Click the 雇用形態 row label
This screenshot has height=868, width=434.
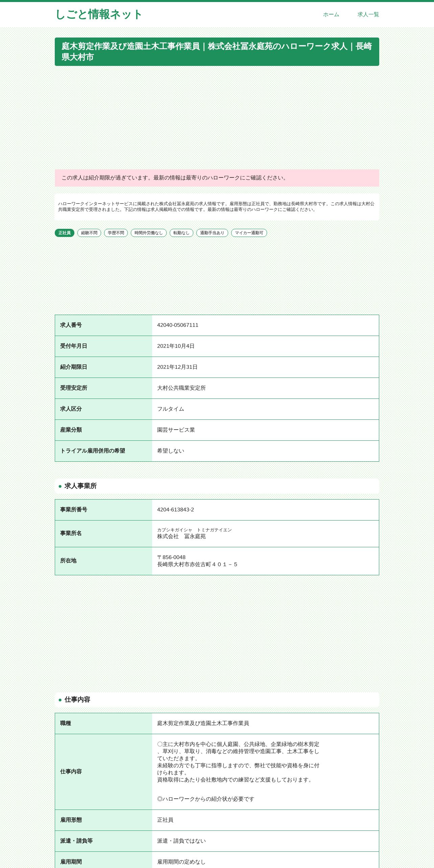[x=71, y=820]
